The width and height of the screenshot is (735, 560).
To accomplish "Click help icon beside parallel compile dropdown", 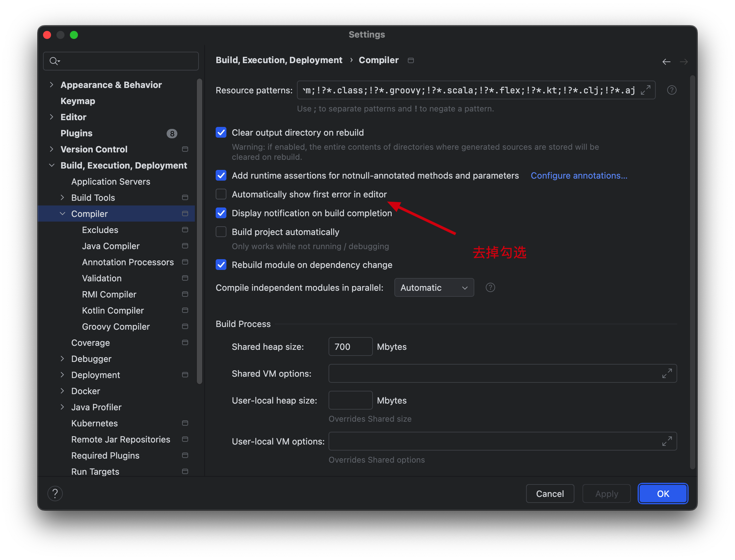I will [490, 287].
